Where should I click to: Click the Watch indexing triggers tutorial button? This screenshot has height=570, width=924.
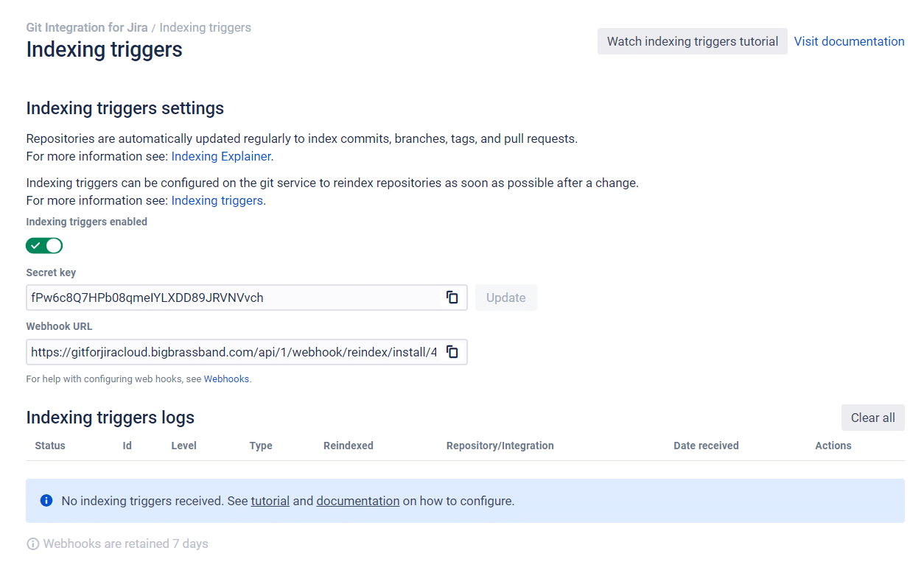[x=692, y=41]
